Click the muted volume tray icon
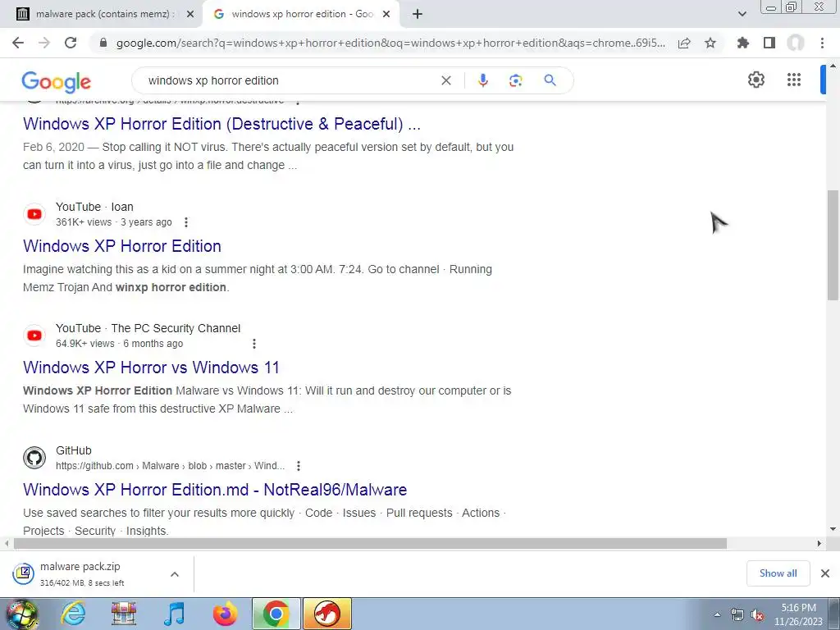 point(757,615)
